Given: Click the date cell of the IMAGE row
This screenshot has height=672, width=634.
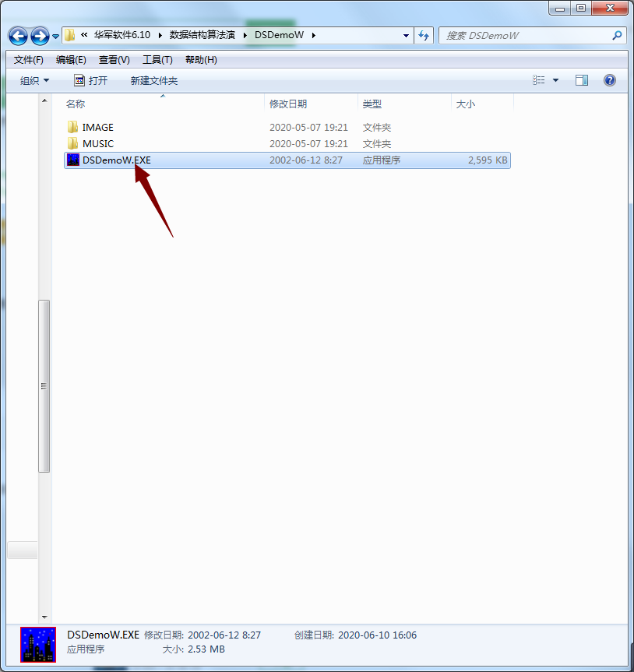Looking at the screenshot, I should pos(308,127).
